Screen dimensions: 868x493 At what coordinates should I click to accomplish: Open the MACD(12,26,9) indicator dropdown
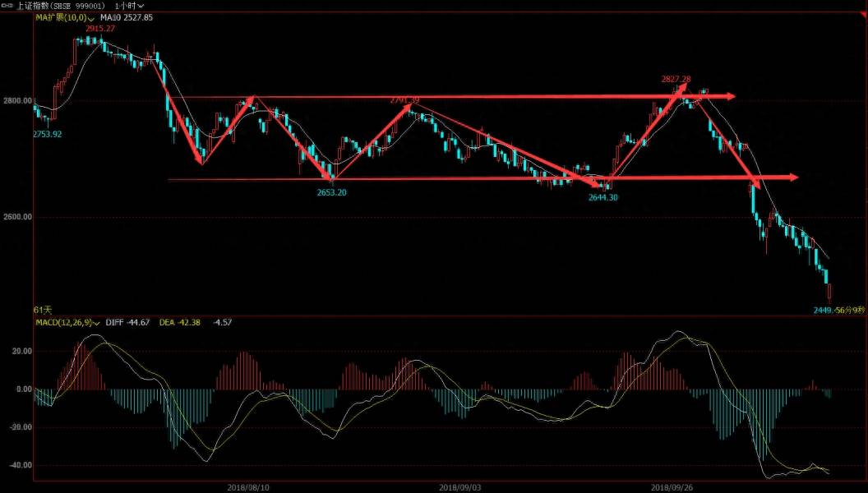[x=67, y=322]
